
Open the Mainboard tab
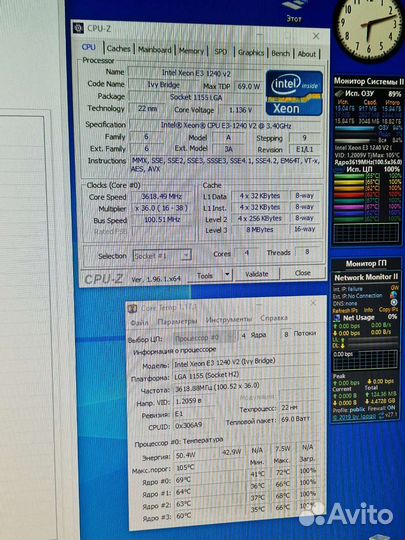(155, 50)
